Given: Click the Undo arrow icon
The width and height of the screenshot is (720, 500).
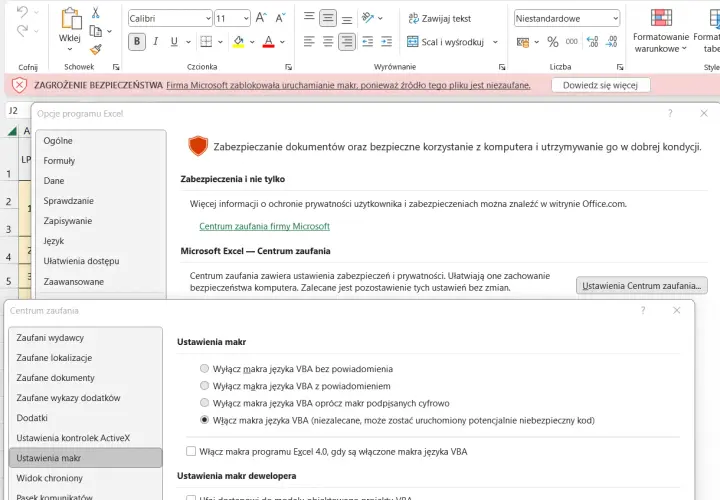Looking at the screenshot, I should coord(22,12).
